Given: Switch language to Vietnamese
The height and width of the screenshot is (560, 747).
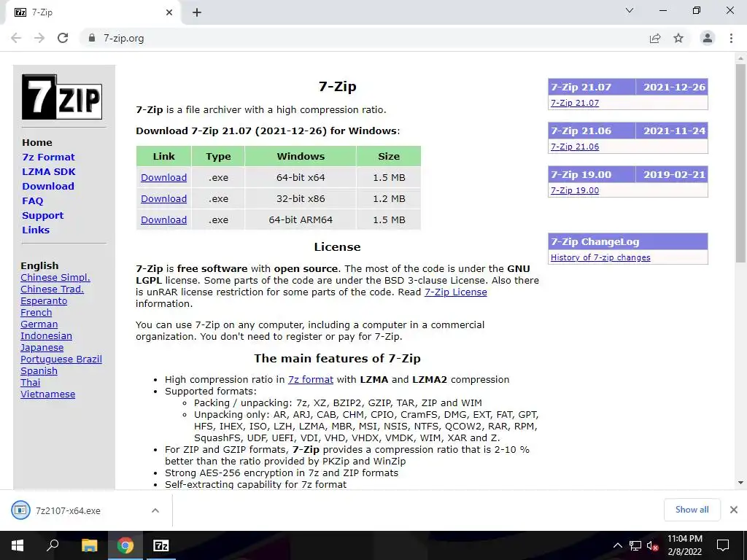Looking at the screenshot, I should click(47, 394).
